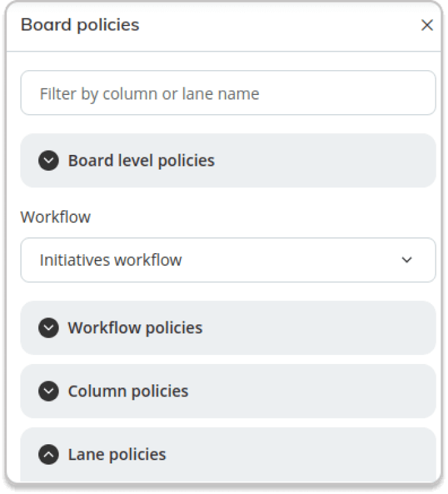448x494 pixels.
Task: Click empty area of Board level policies row
Action: (x=324, y=161)
